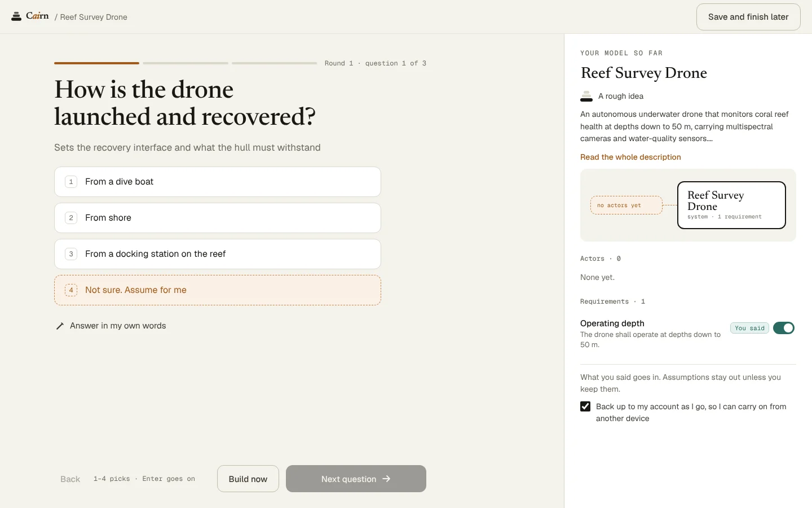Click the second progress bar segment
Image resolution: width=812 pixels, height=508 pixels.
pos(186,63)
